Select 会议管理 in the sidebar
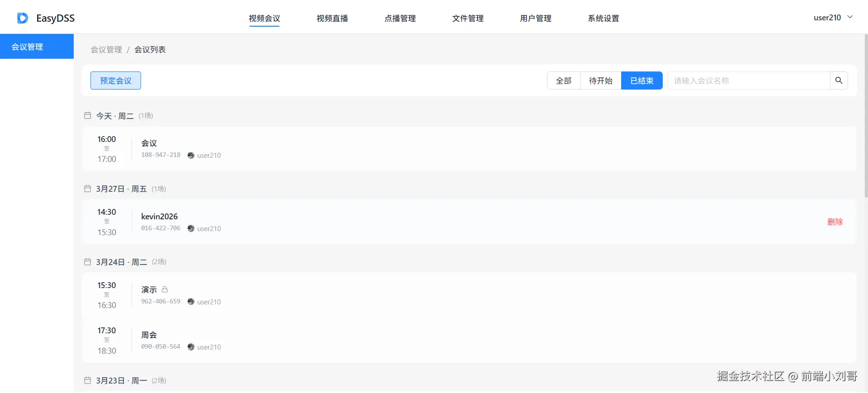The image size is (868, 393). (x=37, y=47)
